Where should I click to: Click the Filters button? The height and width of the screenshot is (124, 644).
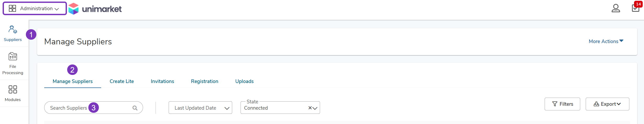pos(562,104)
